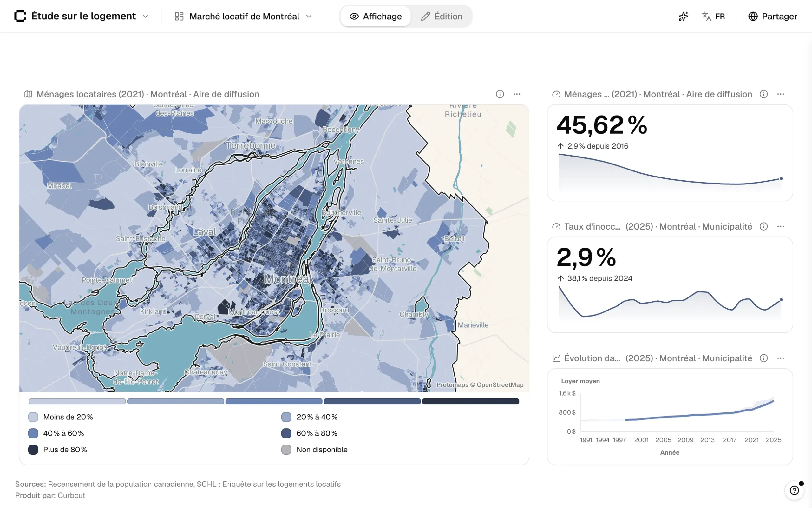
Task: Show info for the 45,62 % widget
Action: coord(764,94)
